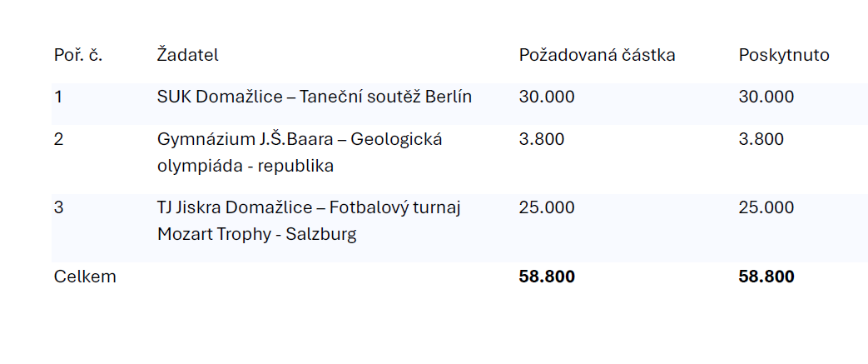Click Gymnázium J.Š.Baara Geologická olympiáda text
Viewport: 868px width, 364px height.
point(300,152)
